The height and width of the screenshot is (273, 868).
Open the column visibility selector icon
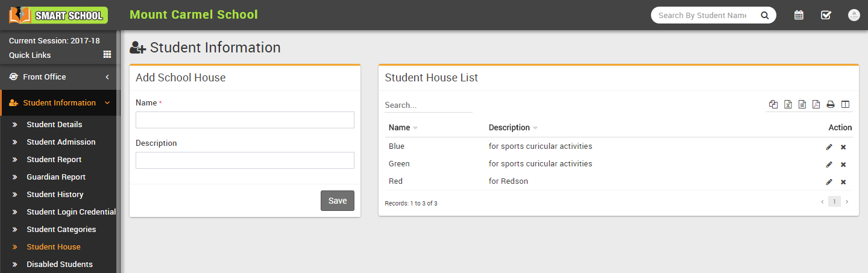(x=845, y=104)
